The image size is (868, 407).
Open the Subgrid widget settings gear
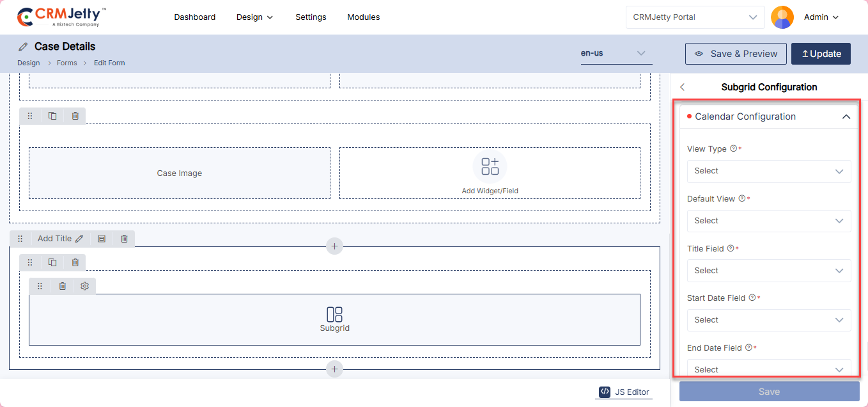pos(84,286)
